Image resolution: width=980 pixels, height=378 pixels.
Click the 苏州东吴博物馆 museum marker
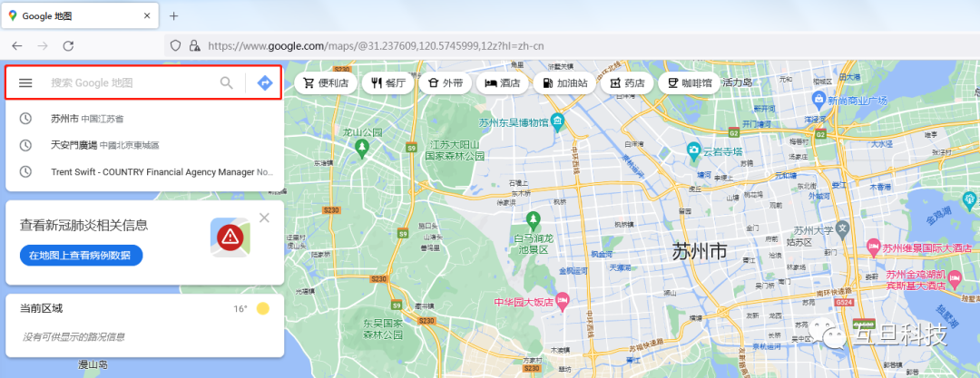click(x=558, y=120)
